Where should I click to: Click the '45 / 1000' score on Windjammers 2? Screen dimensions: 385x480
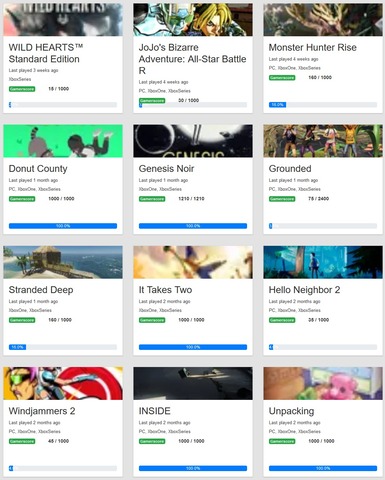click(59, 441)
